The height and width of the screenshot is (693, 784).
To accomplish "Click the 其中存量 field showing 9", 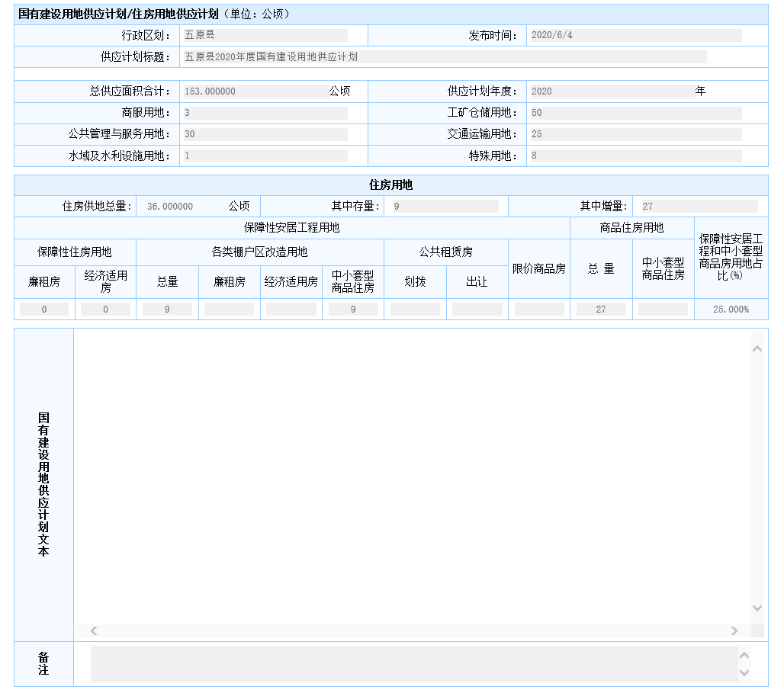I will pyautogui.click(x=444, y=206).
